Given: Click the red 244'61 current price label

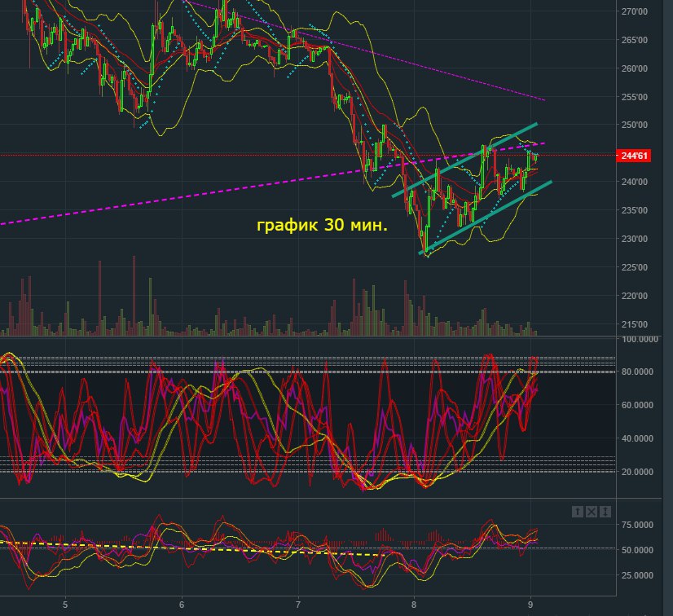Looking at the screenshot, I should [634, 156].
